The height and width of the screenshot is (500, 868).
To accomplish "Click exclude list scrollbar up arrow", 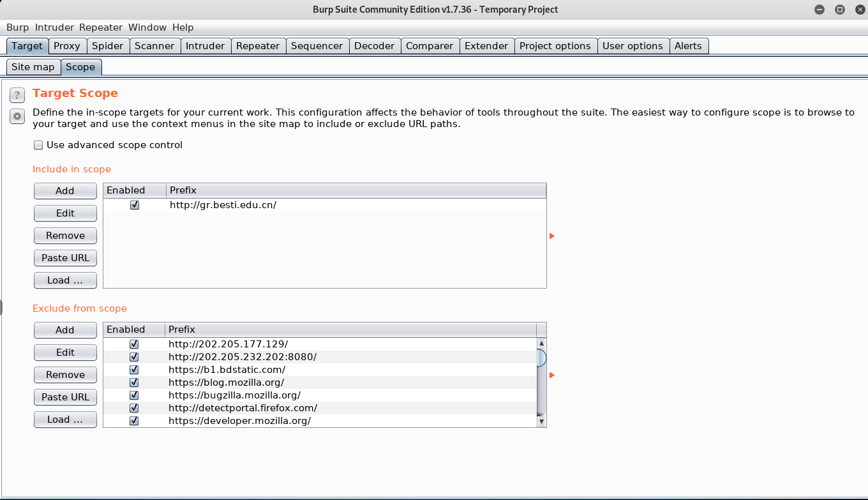I will 542,344.
